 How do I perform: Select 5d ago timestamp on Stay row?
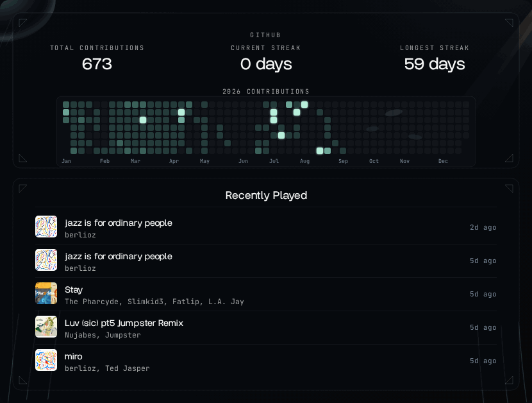point(483,294)
